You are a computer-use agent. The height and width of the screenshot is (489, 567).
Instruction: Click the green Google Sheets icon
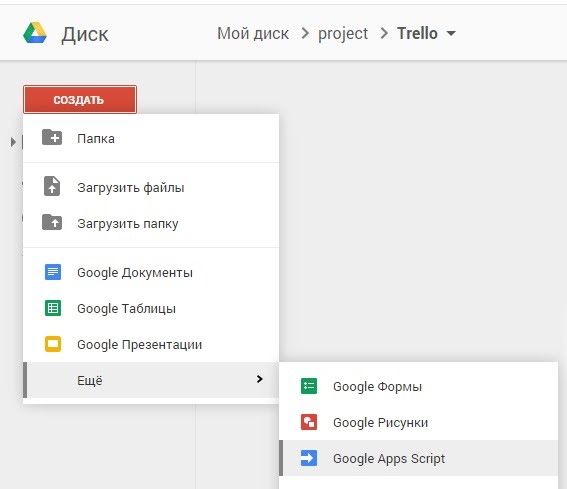53,308
